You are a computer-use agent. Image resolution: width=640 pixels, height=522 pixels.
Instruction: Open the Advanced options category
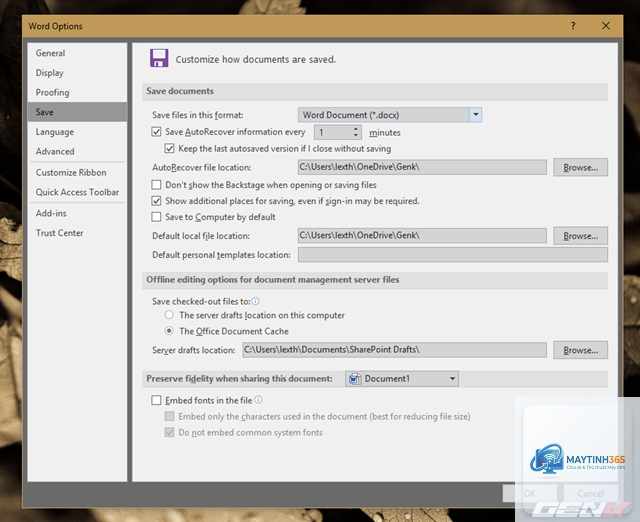[x=77, y=151]
